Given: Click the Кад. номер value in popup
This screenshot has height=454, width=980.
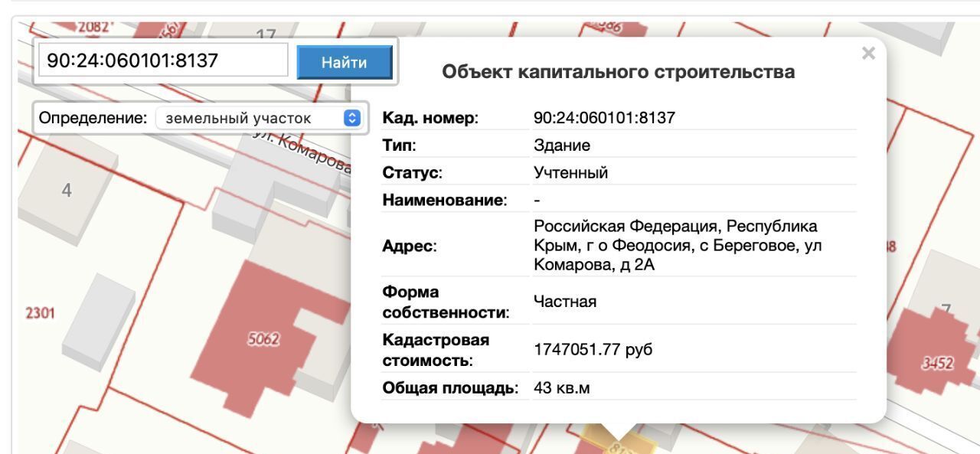Looking at the screenshot, I should tap(604, 118).
